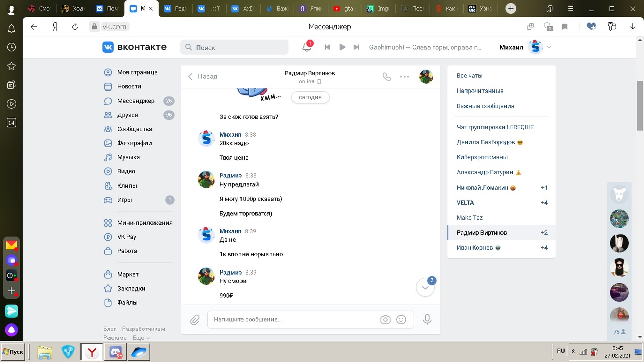644x362 pixels.
Task: Click the microphone voice message icon
Action: (427, 319)
